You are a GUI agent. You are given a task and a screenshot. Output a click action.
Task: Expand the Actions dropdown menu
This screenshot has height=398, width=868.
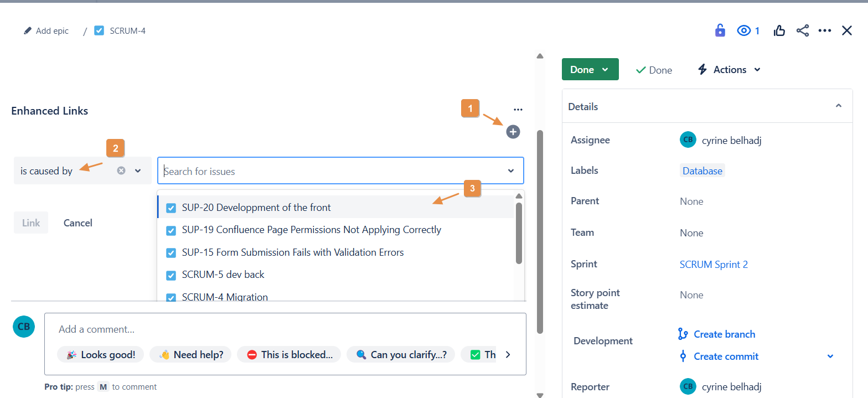729,70
